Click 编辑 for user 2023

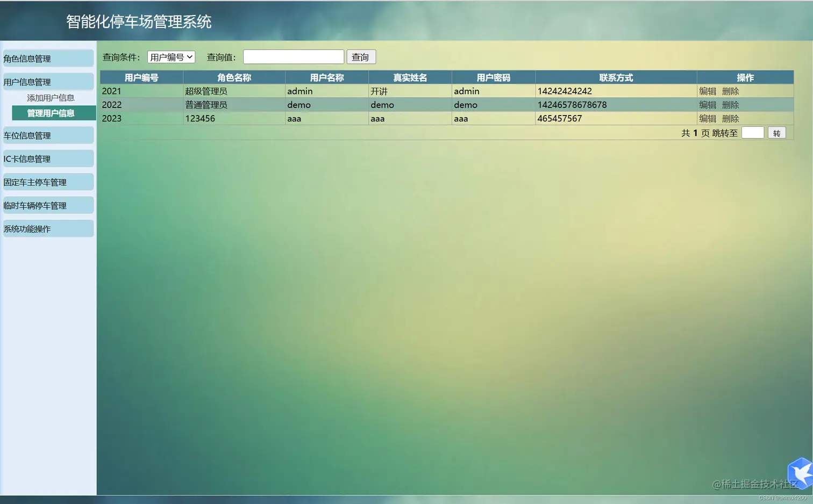click(x=708, y=118)
